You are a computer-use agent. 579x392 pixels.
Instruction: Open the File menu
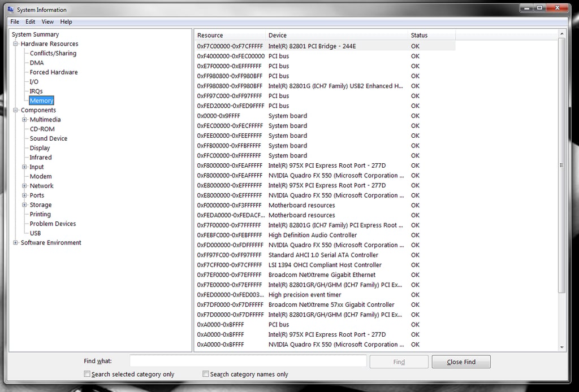click(15, 22)
